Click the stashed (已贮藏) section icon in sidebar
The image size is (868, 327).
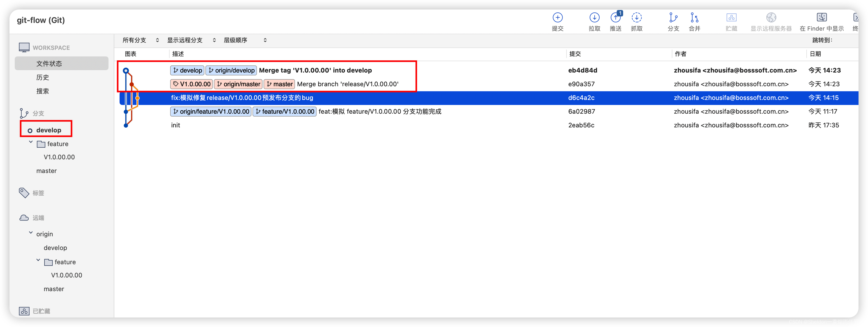tap(24, 311)
